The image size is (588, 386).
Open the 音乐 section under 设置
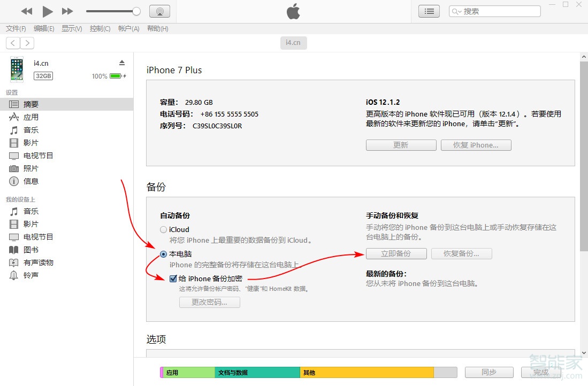click(30, 130)
